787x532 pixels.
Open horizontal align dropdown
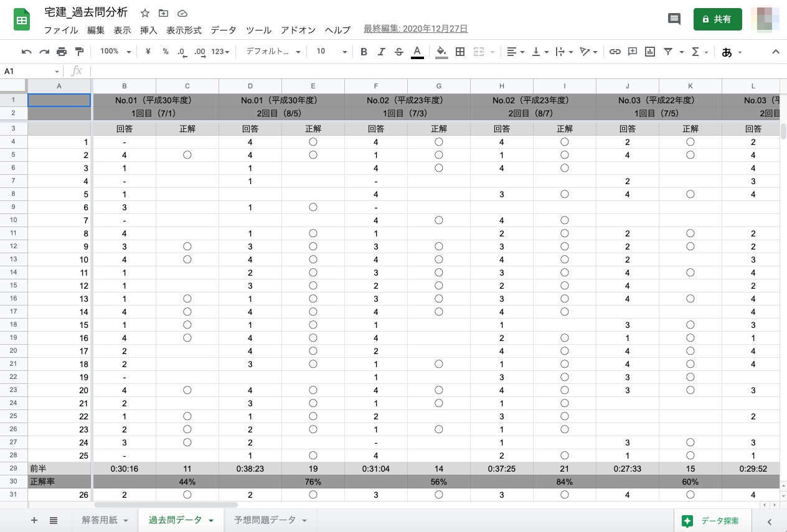coord(515,52)
